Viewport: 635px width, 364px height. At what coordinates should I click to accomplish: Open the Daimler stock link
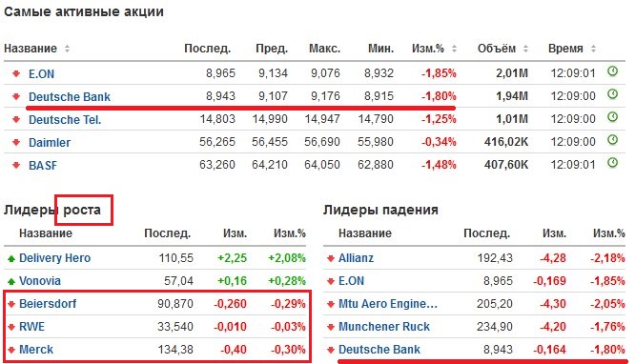pos(50,143)
